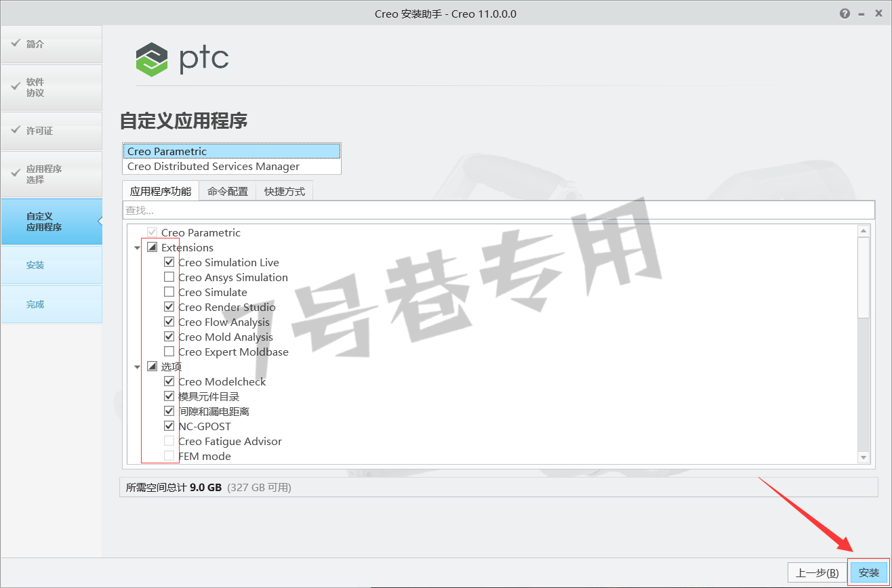Toggle 模具元件目录 checkbox
This screenshot has width=892, height=588.
[169, 396]
